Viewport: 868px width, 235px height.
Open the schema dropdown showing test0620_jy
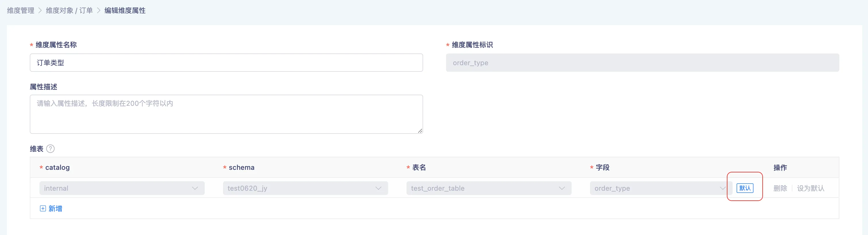tap(305, 188)
